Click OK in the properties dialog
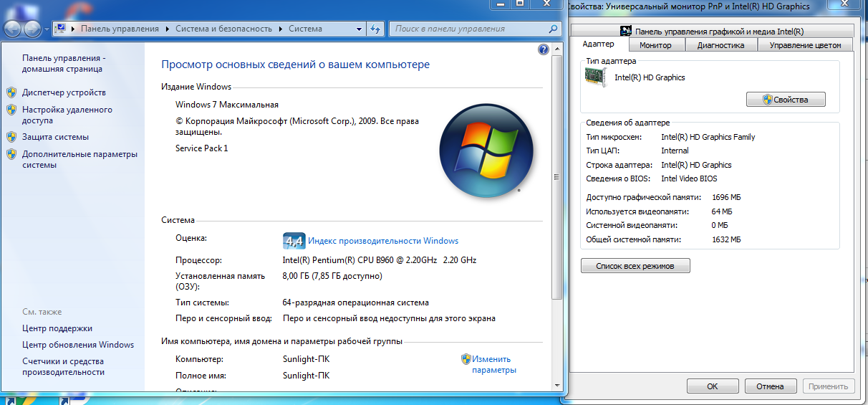This screenshot has width=868, height=405. coord(712,386)
